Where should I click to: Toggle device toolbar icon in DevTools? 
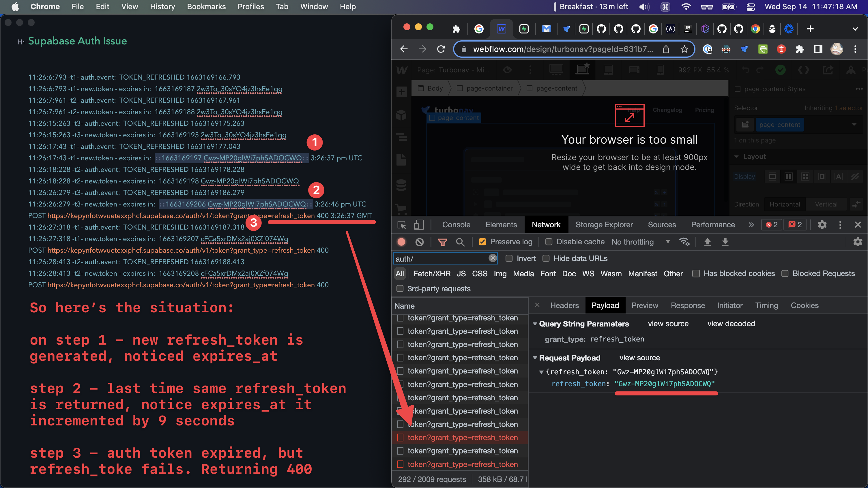418,225
